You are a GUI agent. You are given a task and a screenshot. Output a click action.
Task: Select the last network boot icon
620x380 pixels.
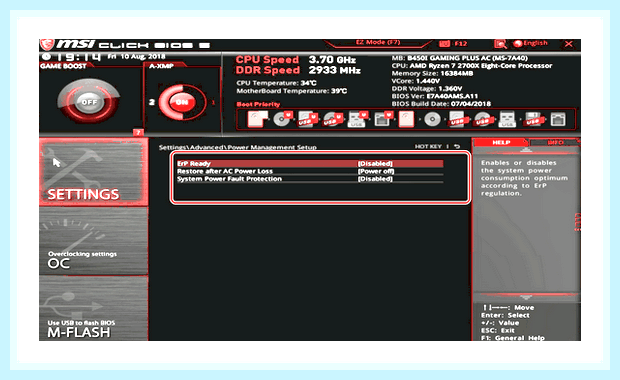(x=558, y=119)
